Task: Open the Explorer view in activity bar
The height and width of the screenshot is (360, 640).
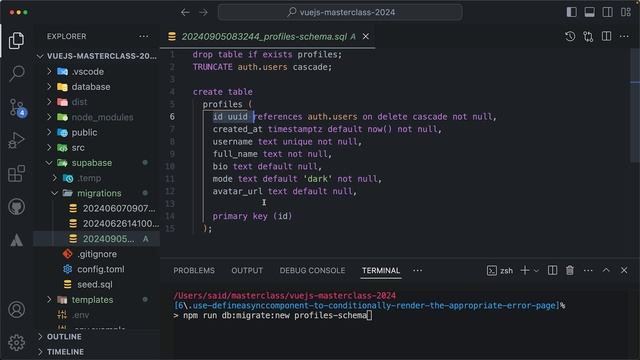Action: coord(16,40)
